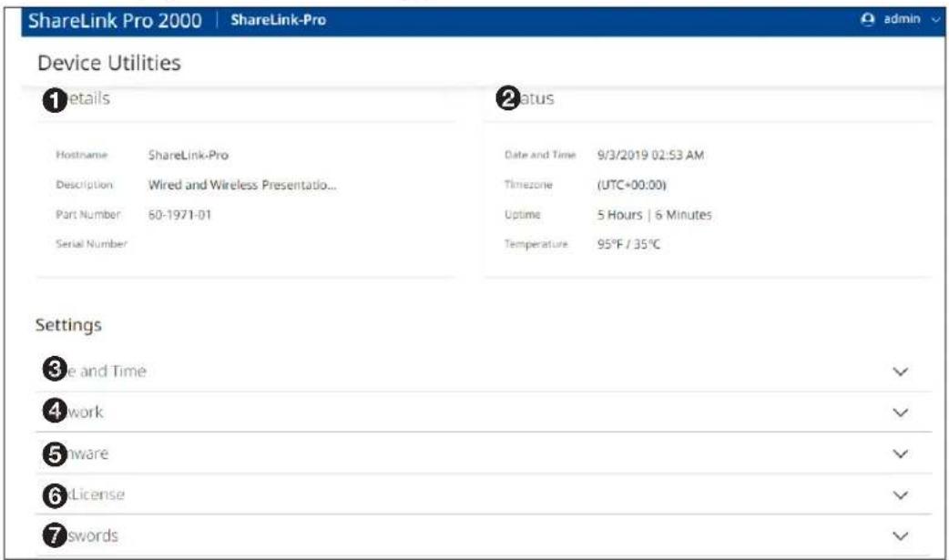The width and height of the screenshot is (949, 560).
Task: Select the Wired and Wireless Presentatio... description
Action: point(242,185)
